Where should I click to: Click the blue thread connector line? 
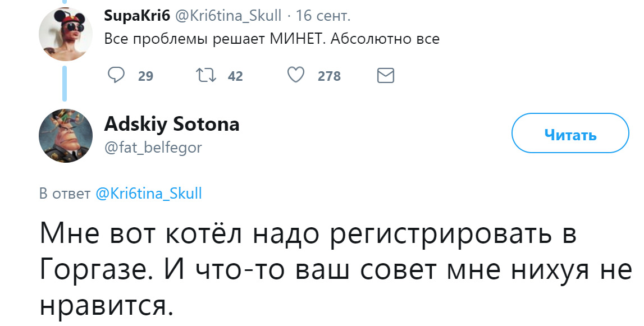click(x=65, y=84)
